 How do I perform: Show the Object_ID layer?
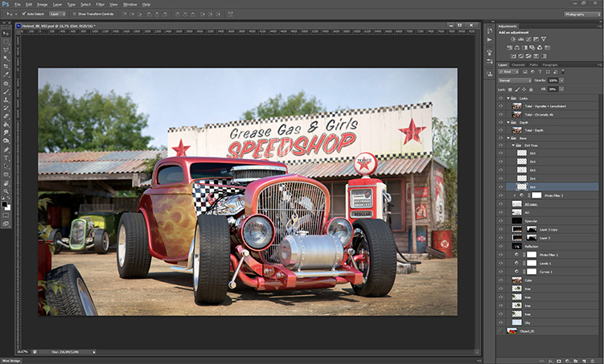pos(501,331)
